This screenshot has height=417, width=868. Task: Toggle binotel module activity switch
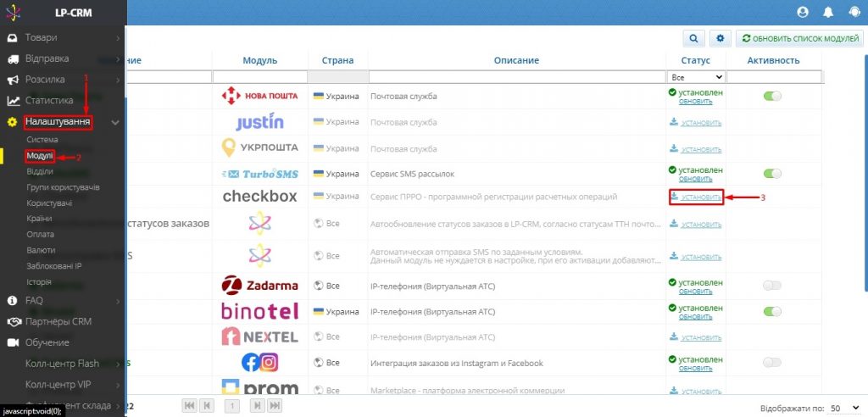pyautogui.click(x=772, y=312)
